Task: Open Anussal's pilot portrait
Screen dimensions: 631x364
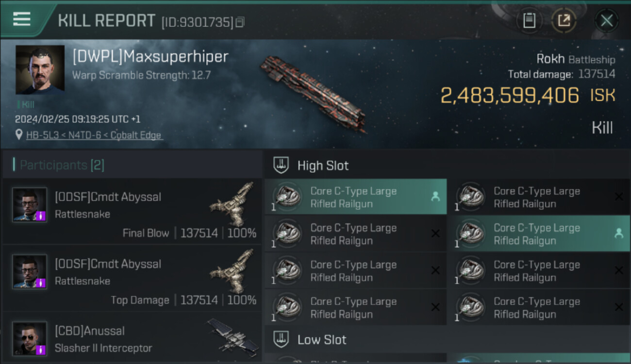Action: click(x=30, y=338)
